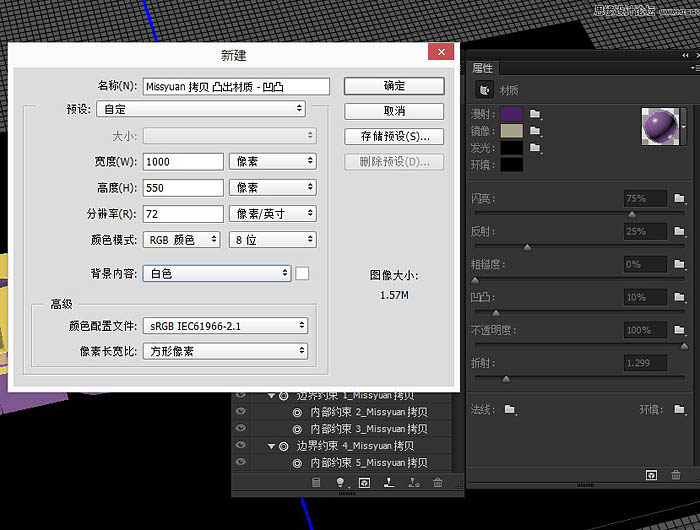Click the render cube icon in 3D panel footer
Viewport: 700px width, 530px height.
click(x=364, y=483)
